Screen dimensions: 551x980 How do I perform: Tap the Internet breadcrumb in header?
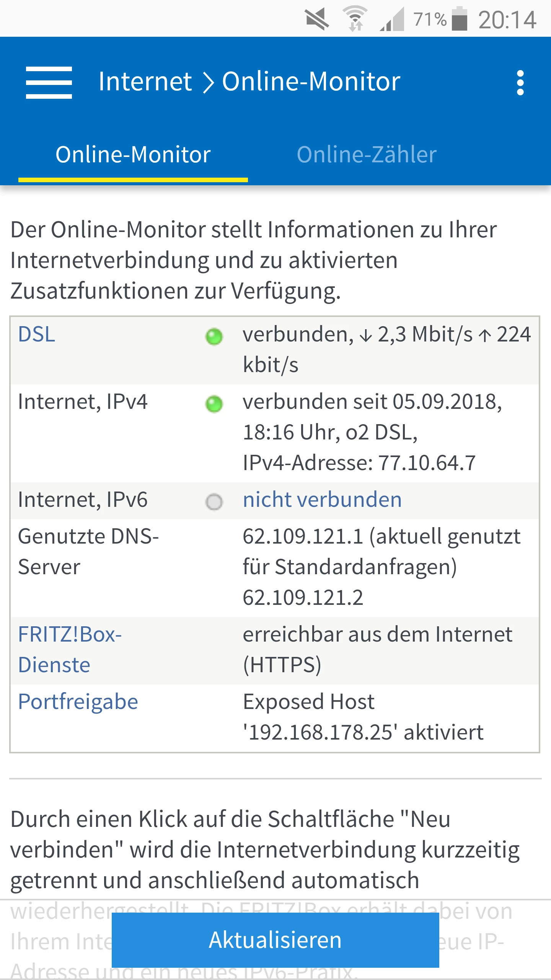[145, 82]
